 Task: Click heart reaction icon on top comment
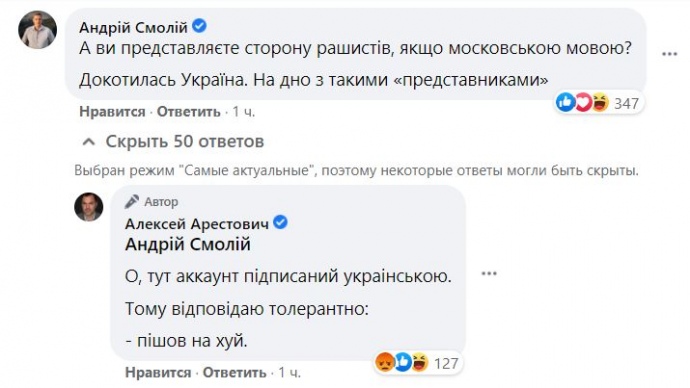point(583,102)
